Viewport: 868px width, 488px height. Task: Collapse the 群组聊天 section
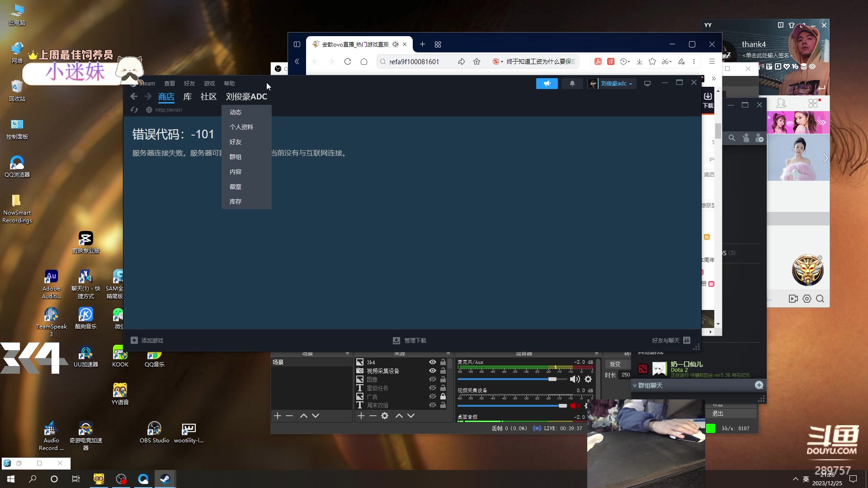coord(635,385)
